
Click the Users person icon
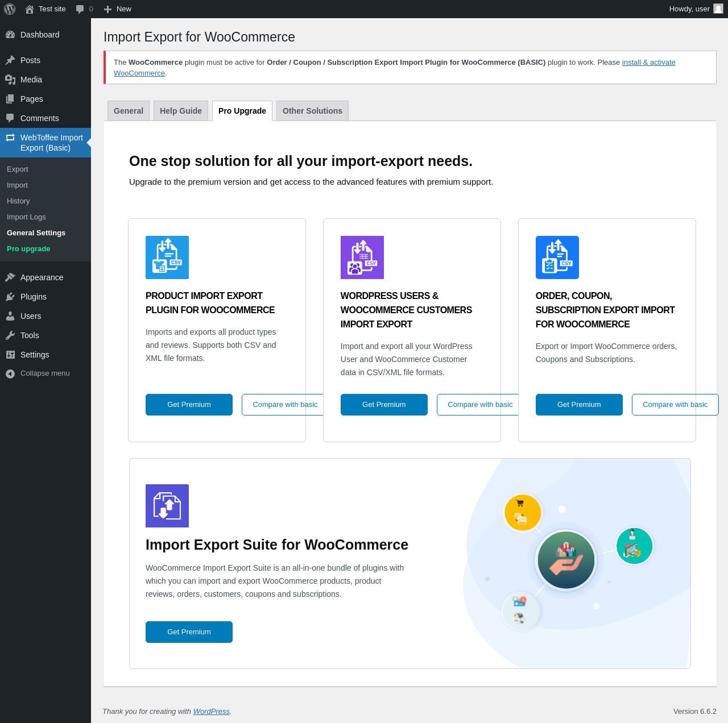click(x=10, y=316)
